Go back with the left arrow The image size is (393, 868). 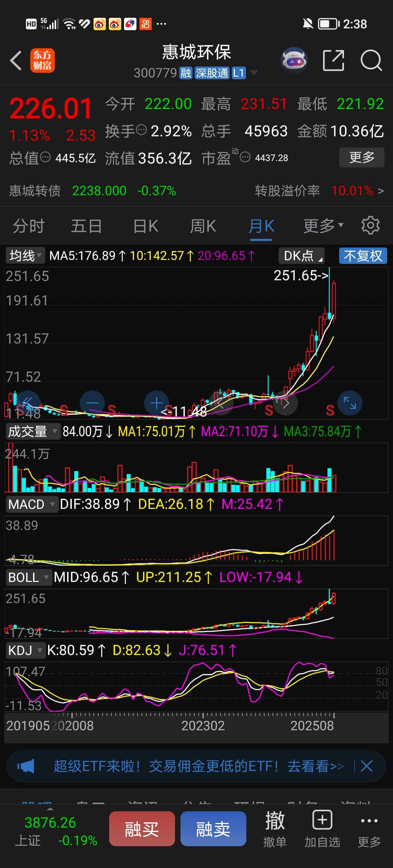[x=16, y=60]
